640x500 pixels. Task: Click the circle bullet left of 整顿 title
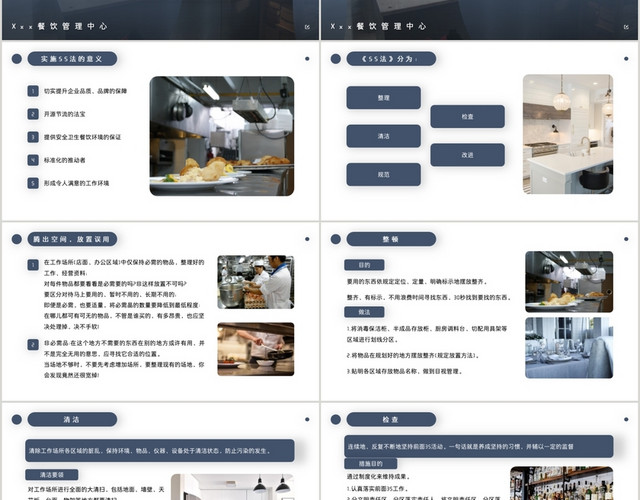pos(336,239)
